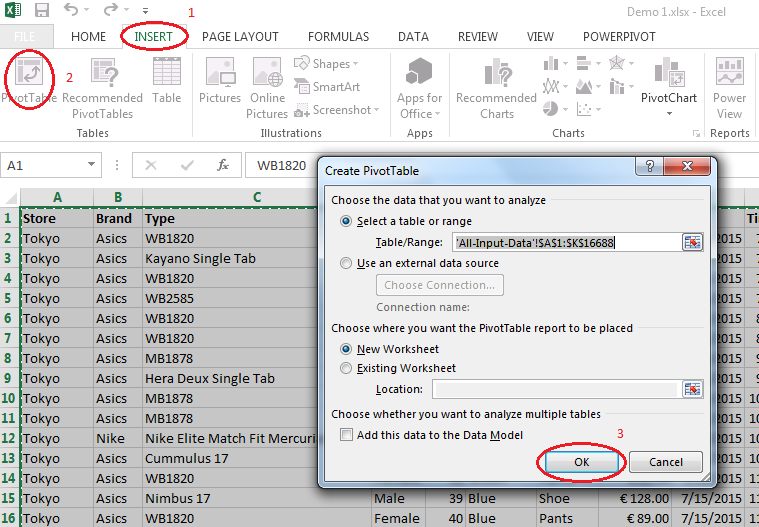Click the dialog Help question mark button
The width and height of the screenshot is (759, 527).
(649, 166)
